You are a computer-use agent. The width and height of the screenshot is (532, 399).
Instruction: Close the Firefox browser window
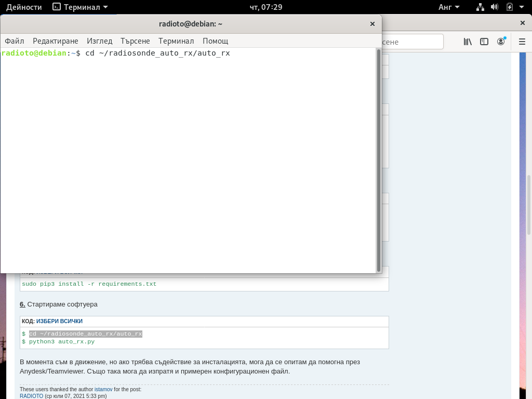pos(523,23)
